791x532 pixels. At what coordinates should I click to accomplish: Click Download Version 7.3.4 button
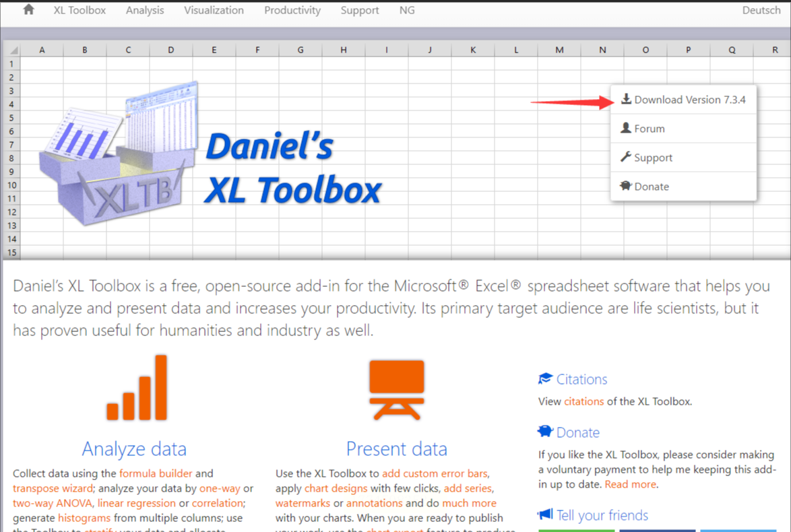pos(684,100)
